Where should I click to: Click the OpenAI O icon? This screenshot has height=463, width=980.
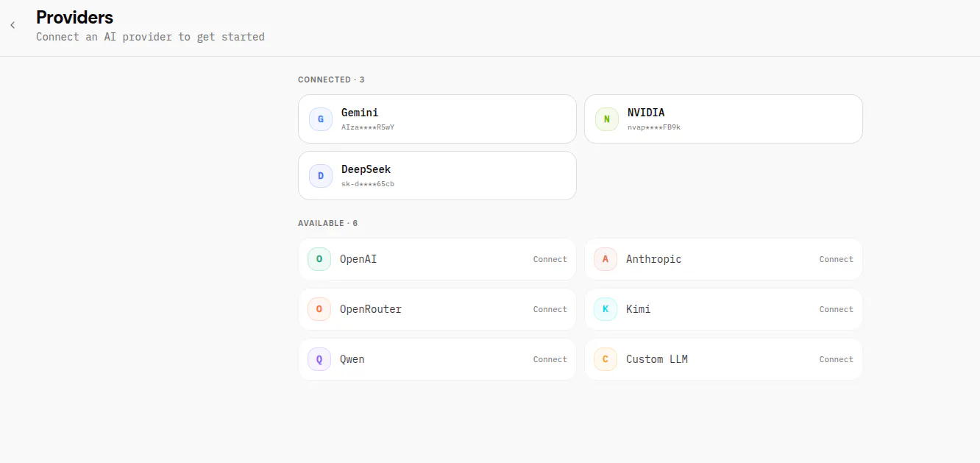[x=319, y=259]
